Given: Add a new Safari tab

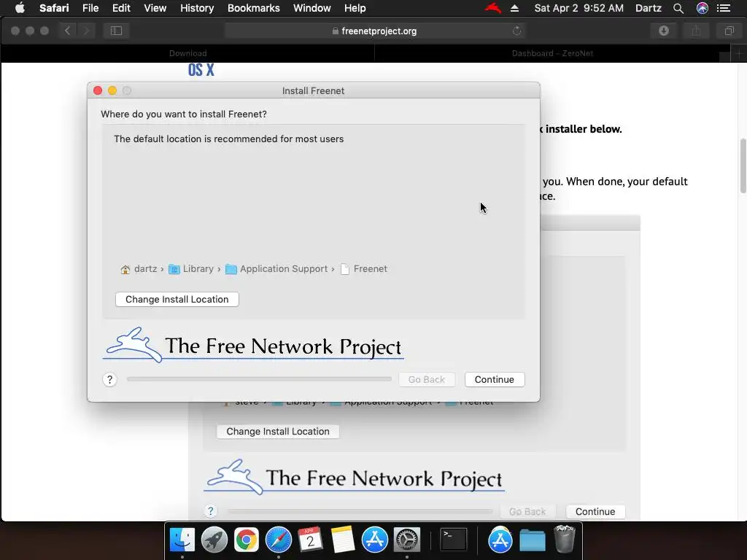Looking at the screenshot, I should click(739, 53).
